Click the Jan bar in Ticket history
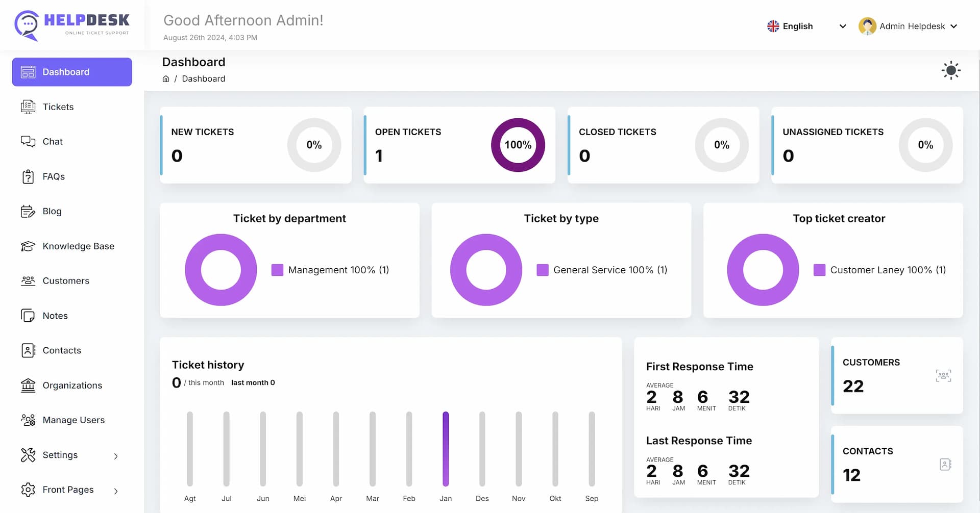This screenshot has height=513, width=980. [446, 449]
